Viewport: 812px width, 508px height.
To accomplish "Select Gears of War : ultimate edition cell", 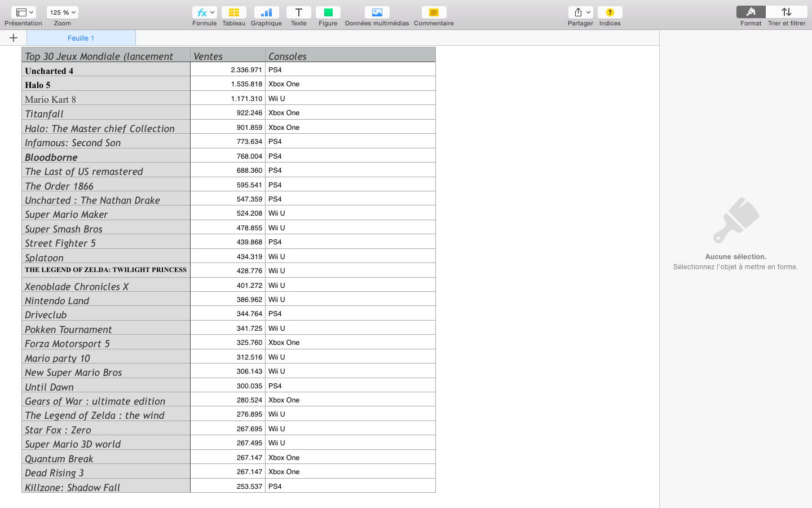I will tap(106, 400).
